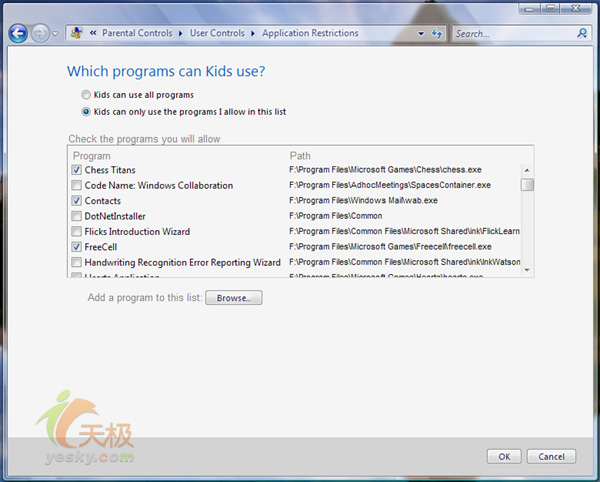This screenshot has width=600, height=482.
Task: Click the InkWatson path text
Action: (x=404, y=262)
